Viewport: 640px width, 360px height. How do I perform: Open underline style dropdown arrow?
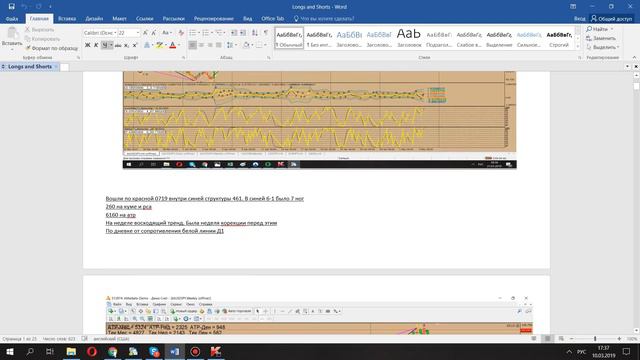pos(111,45)
